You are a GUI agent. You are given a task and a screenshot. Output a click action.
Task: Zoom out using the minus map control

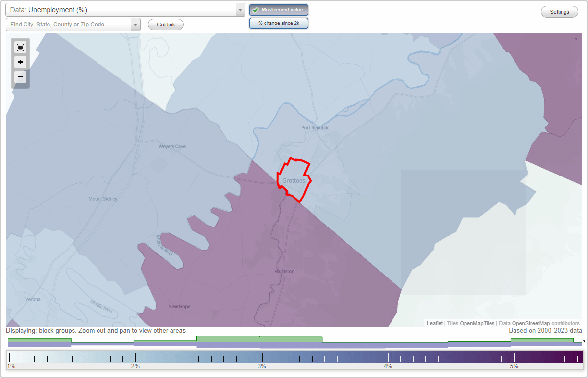tap(20, 77)
